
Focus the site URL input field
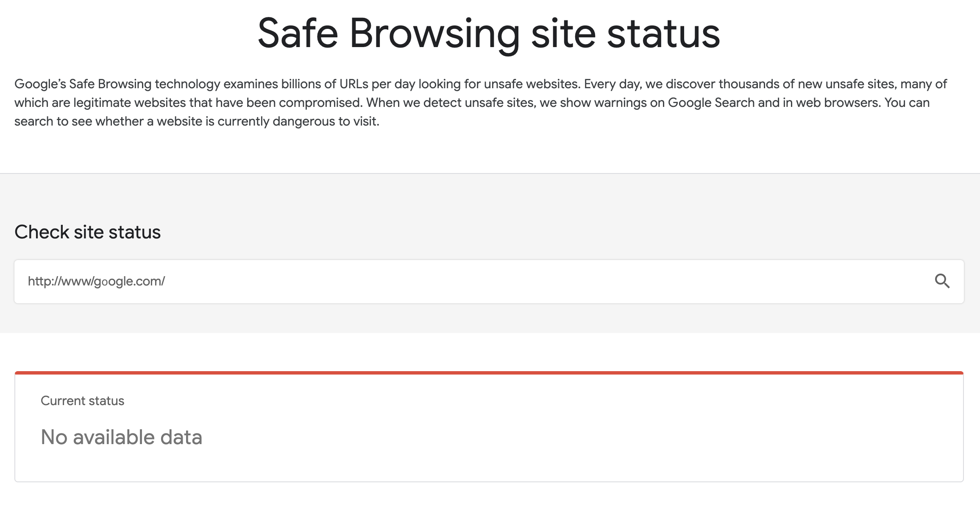466,282
